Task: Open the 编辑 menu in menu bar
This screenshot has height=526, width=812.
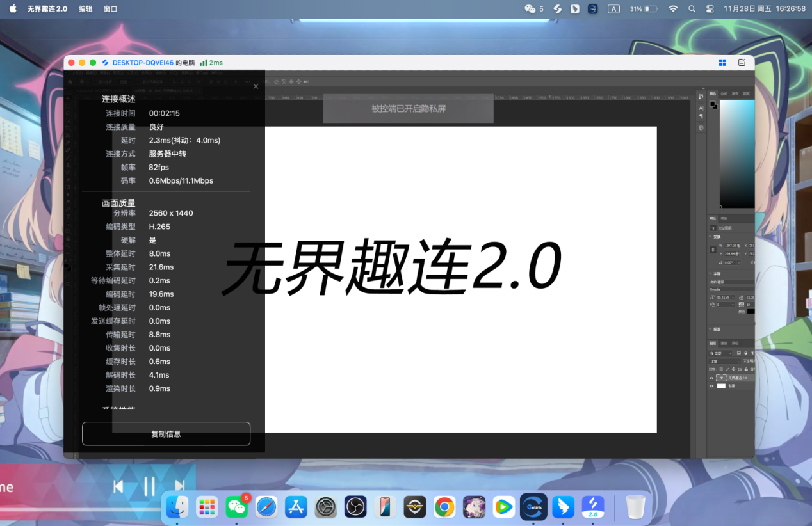Action: click(x=85, y=9)
